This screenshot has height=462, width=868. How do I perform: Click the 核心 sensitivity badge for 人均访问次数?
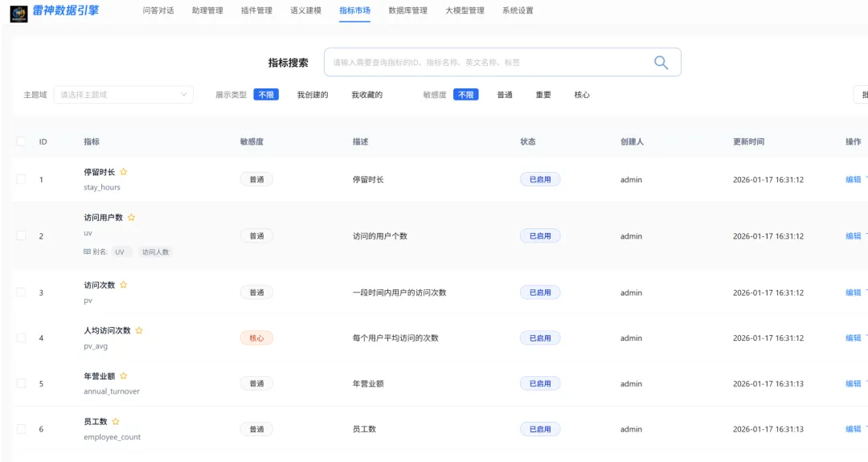click(256, 338)
